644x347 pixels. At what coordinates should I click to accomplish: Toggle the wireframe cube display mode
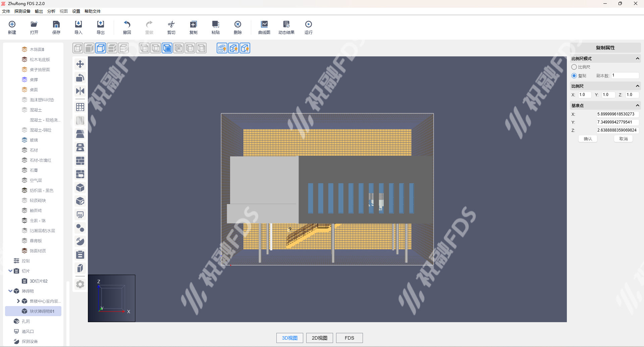pyautogui.click(x=78, y=48)
